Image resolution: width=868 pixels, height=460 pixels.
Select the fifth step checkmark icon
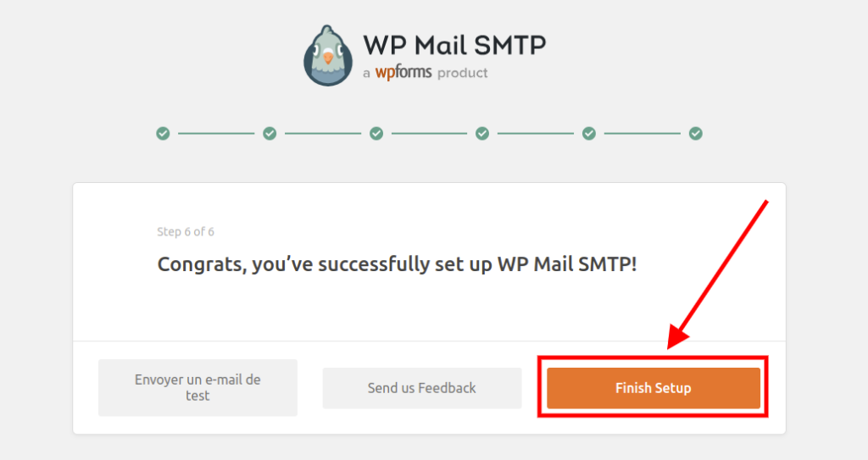click(x=589, y=133)
